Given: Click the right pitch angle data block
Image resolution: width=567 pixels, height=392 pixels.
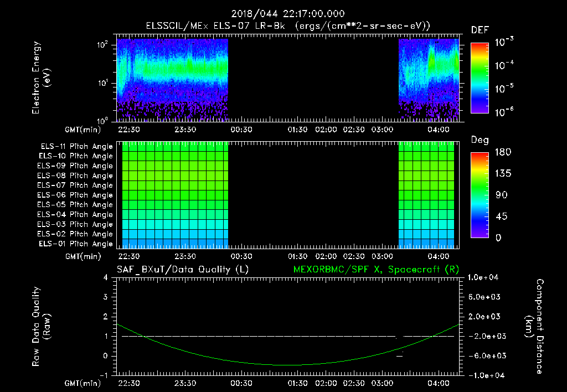Looking at the screenshot, I should click(426, 195).
